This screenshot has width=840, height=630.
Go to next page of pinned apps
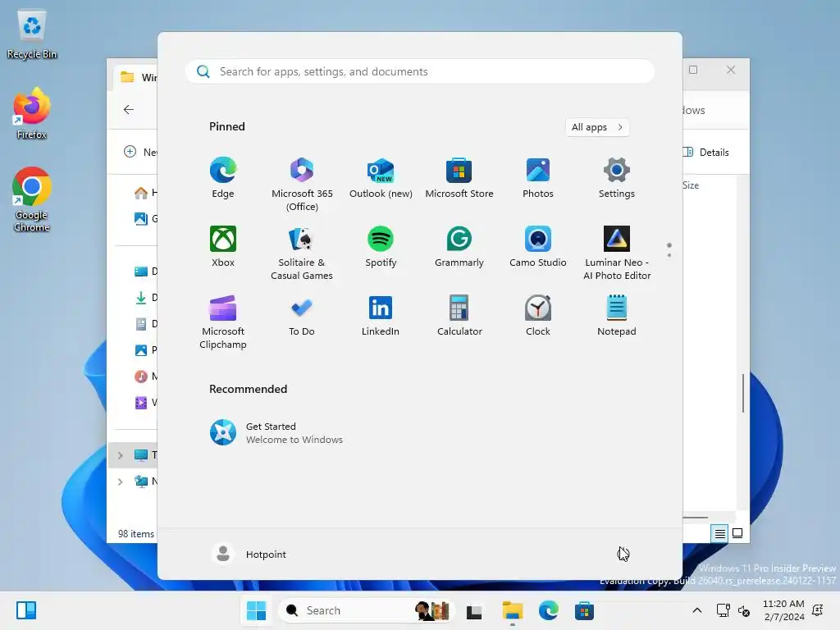click(669, 255)
